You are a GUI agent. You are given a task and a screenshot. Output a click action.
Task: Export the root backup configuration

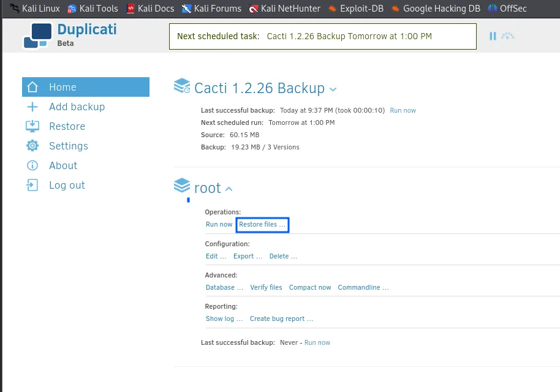(x=248, y=257)
